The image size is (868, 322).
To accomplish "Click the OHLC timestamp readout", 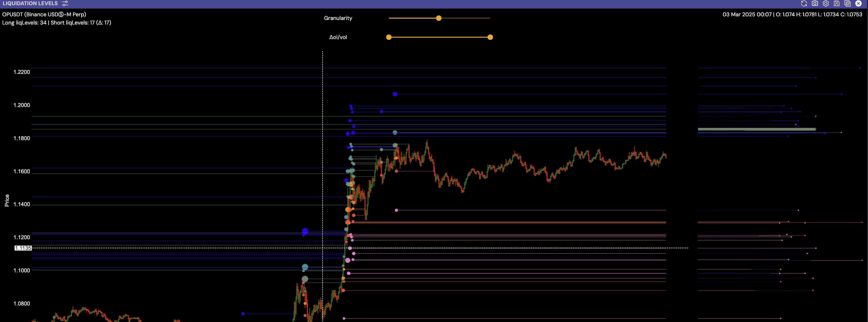I will point(792,15).
